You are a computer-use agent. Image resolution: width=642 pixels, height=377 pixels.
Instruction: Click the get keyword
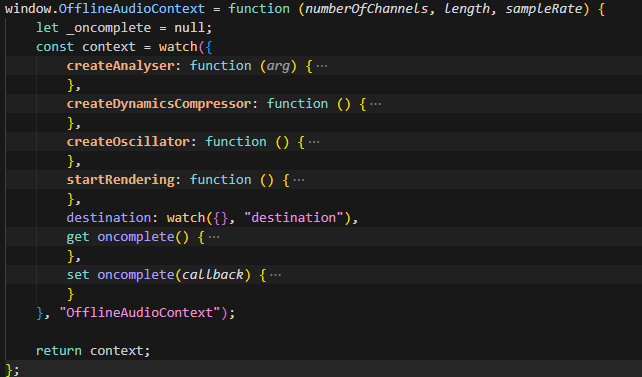coord(78,237)
